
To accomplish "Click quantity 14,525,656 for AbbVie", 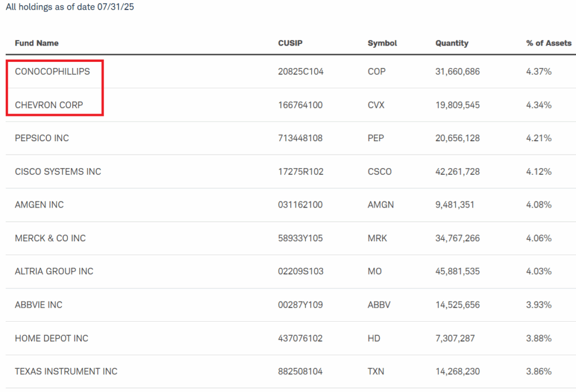I will [x=458, y=305].
